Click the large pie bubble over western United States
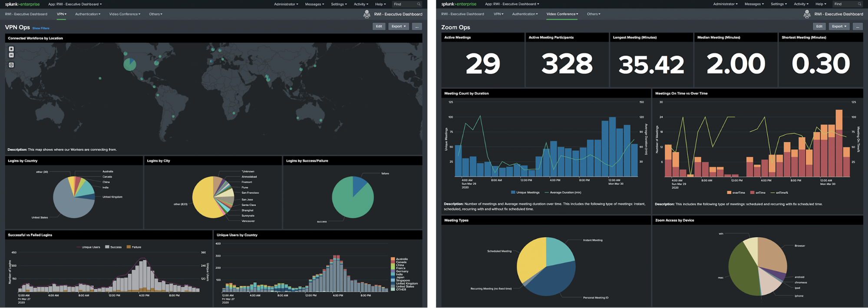Viewport: 868px width, 308px height. pos(130,65)
